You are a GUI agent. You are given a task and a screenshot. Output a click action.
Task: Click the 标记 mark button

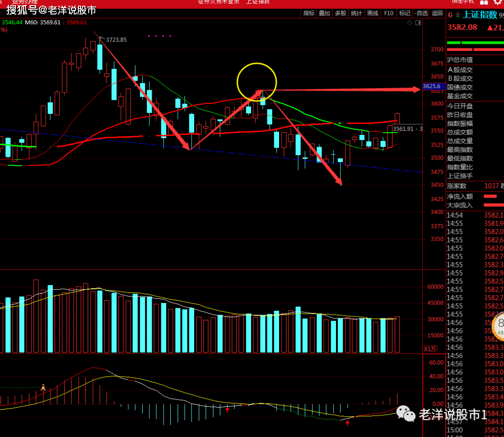click(x=405, y=14)
